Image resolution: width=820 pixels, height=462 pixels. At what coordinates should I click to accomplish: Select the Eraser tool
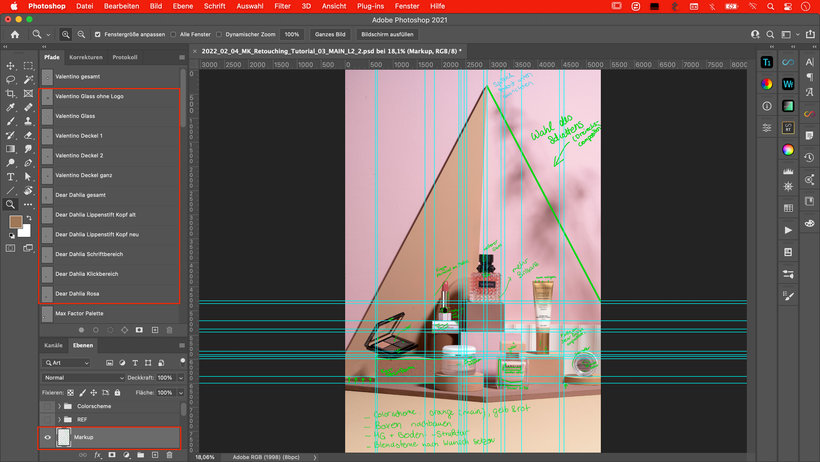28,135
